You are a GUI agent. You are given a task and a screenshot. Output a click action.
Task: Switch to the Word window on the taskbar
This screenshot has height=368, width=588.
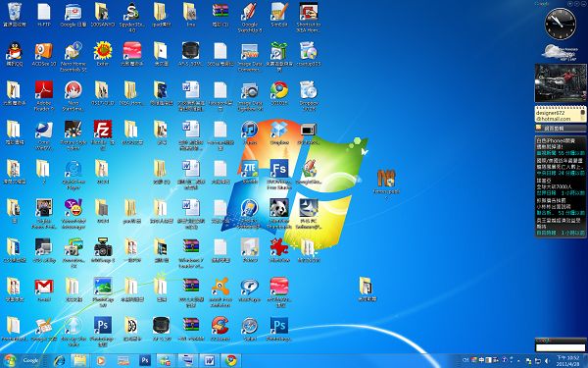(x=209, y=361)
